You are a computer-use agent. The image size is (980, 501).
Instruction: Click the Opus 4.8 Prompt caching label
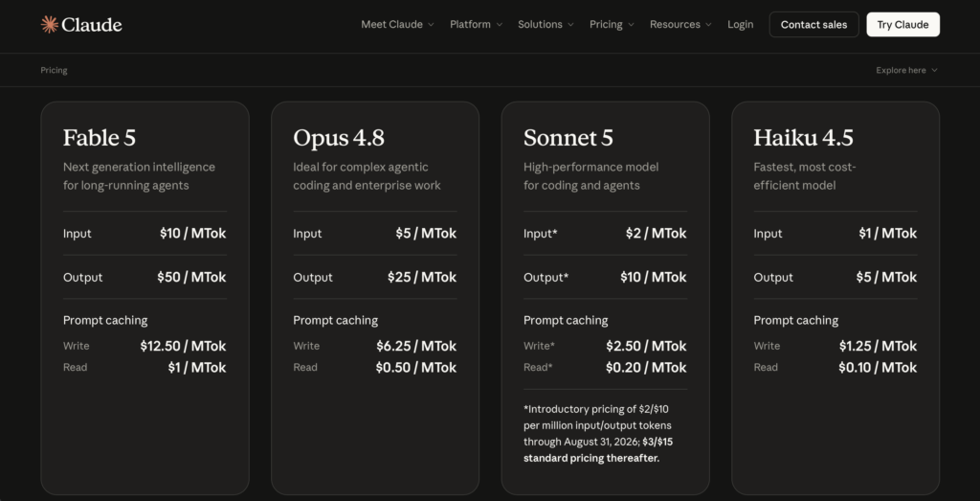[336, 320]
